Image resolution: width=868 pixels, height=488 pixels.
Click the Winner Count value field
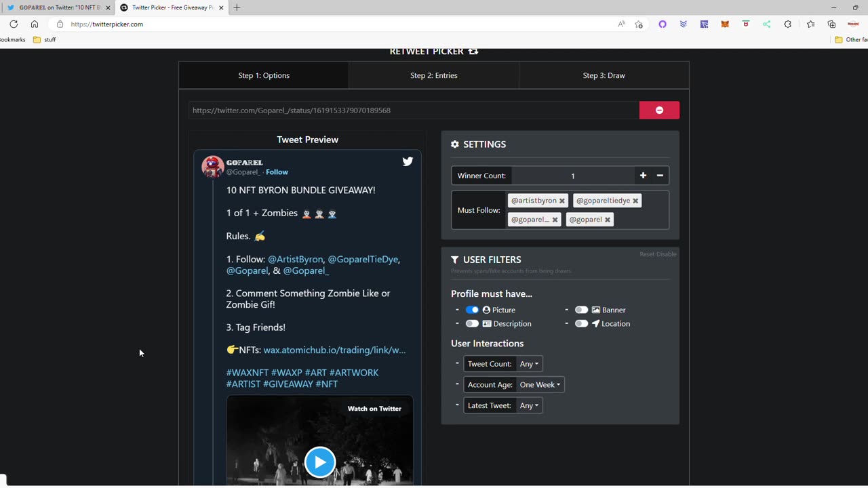click(573, 176)
